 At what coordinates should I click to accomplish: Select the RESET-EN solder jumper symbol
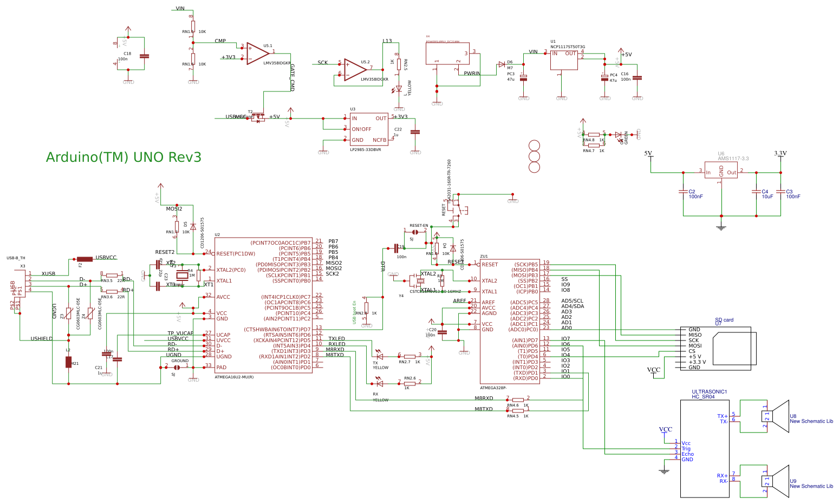pyautogui.click(x=415, y=232)
